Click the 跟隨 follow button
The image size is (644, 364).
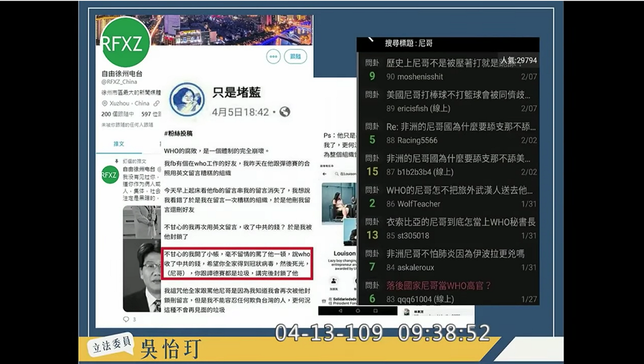point(296,56)
